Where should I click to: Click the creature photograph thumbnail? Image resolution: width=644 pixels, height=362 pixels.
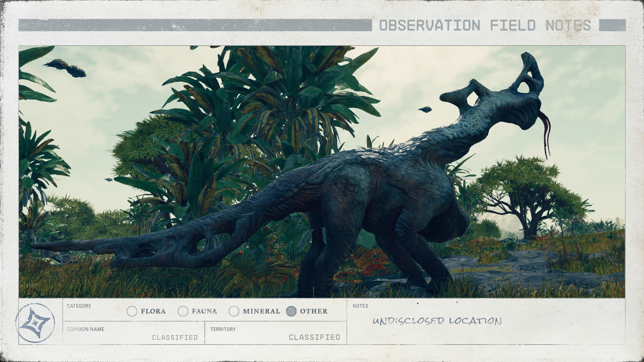point(322,172)
